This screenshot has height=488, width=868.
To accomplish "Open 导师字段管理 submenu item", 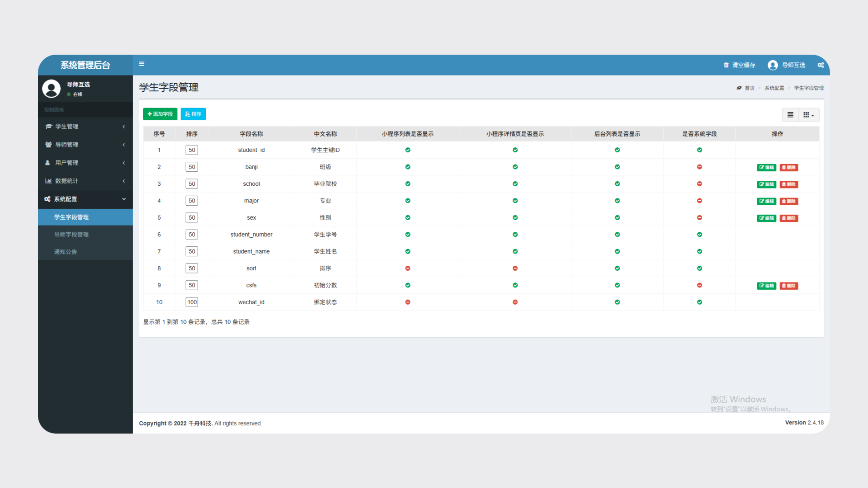I will click(x=71, y=235).
